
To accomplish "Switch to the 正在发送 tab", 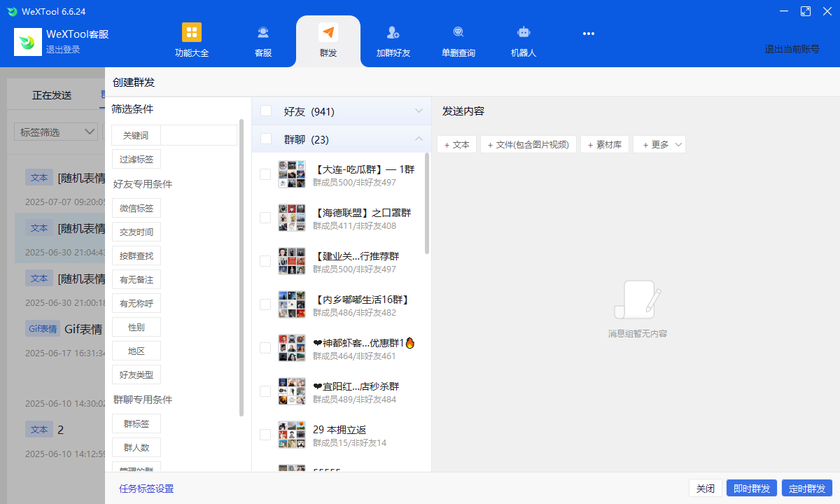I will [52, 95].
